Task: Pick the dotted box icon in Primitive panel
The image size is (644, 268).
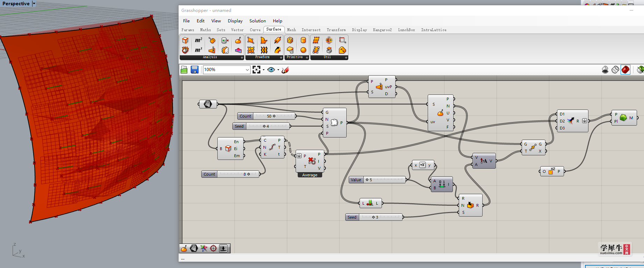Action: (x=290, y=40)
